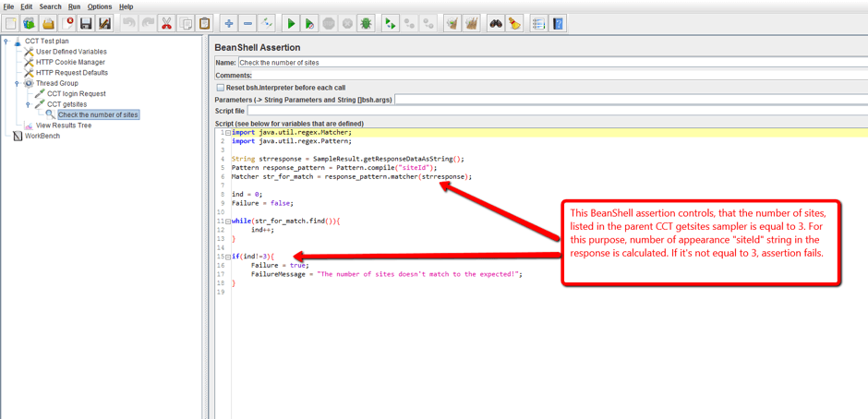Viewport: 868px width, 419px height.
Task: Open the Options menu
Action: pyautogui.click(x=100, y=6)
